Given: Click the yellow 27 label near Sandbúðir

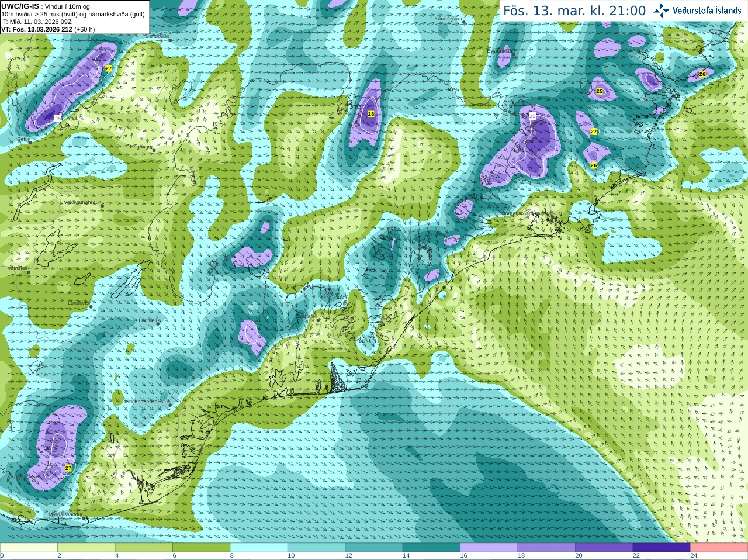Looking at the screenshot, I should (x=109, y=68).
